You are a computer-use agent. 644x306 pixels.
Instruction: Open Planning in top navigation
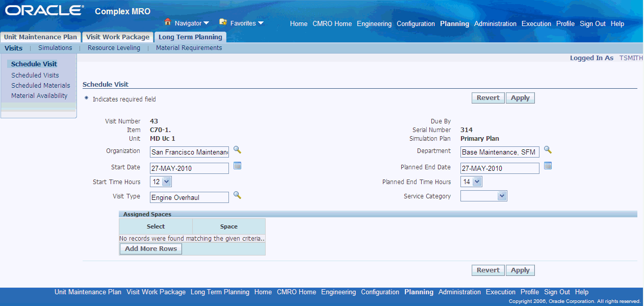click(x=454, y=24)
